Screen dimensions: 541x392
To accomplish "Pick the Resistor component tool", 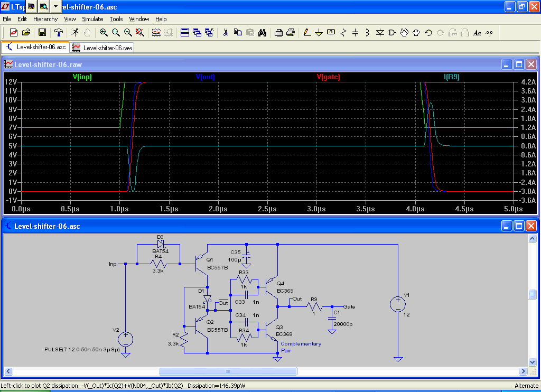I will pyautogui.click(x=343, y=33).
